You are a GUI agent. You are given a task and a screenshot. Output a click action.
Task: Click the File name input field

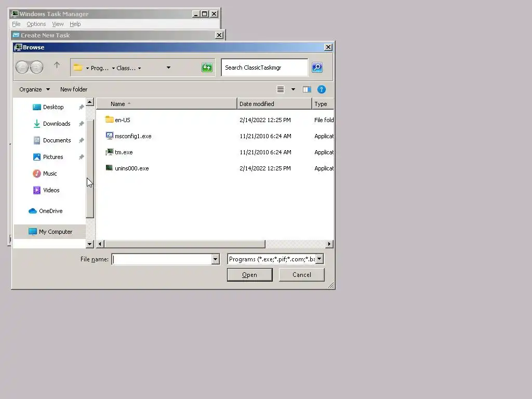[162, 259]
